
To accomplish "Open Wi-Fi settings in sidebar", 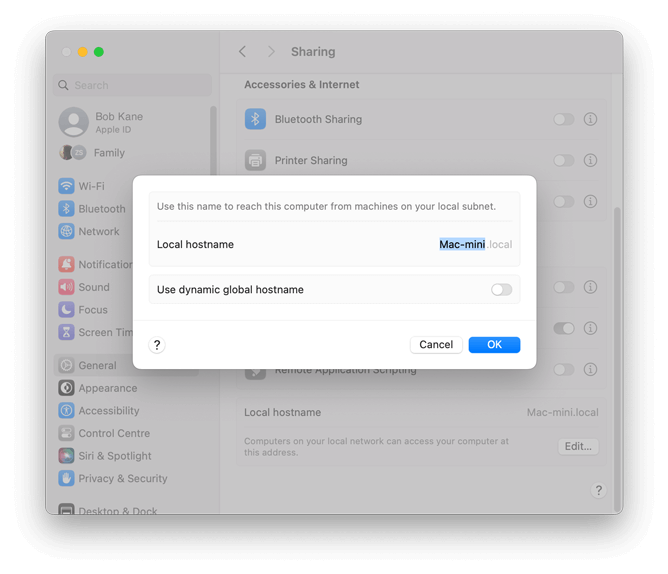I will pyautogui.click(x=81, y=186).
